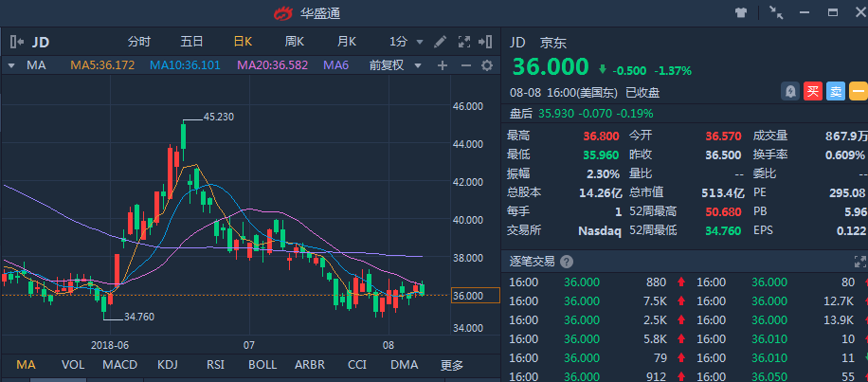Open the skin theme shirt icon
This screenshot has width=868, height=382.
point(741,12)
